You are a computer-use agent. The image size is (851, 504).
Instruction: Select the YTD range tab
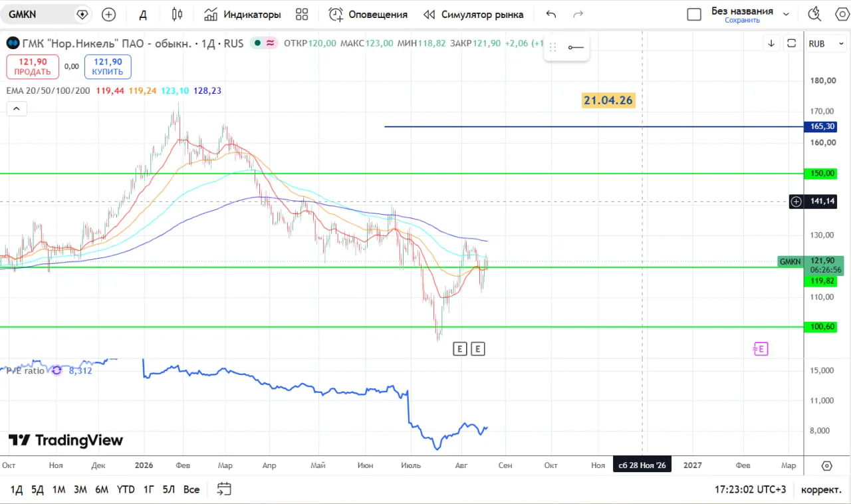coord(126,489)
